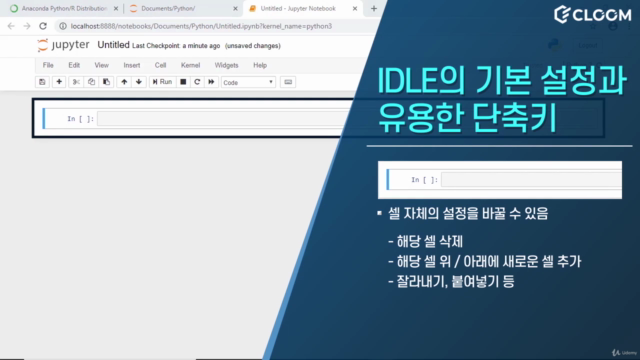Open the Kernel menu
The width and height of the screenshot is (640, 360).
191,65
